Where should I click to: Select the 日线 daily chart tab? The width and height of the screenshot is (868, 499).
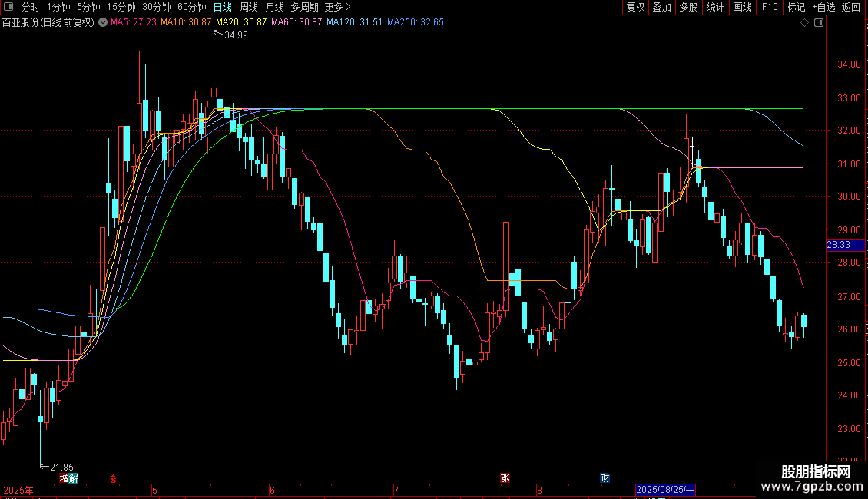(223, 7)
